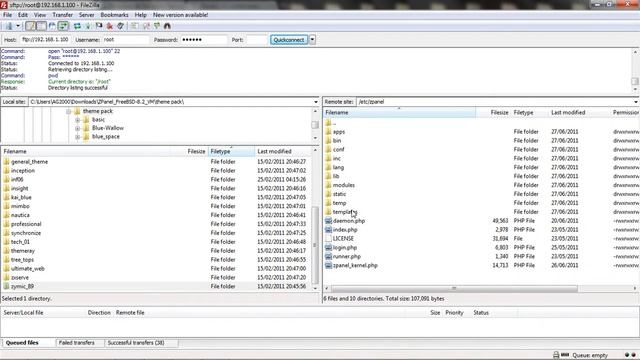Select the local 'zymic_89' folder icon
The height and width of the screenshot is (360, 640).
(6, 287)
